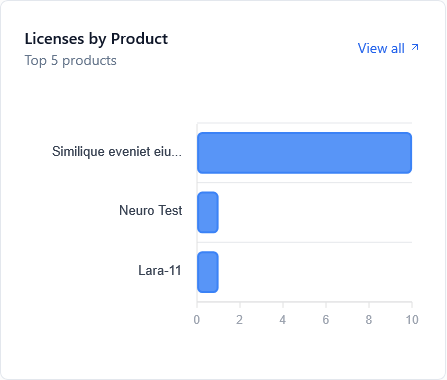Click the 'Top 5 products' subtitle

(71, 61)
